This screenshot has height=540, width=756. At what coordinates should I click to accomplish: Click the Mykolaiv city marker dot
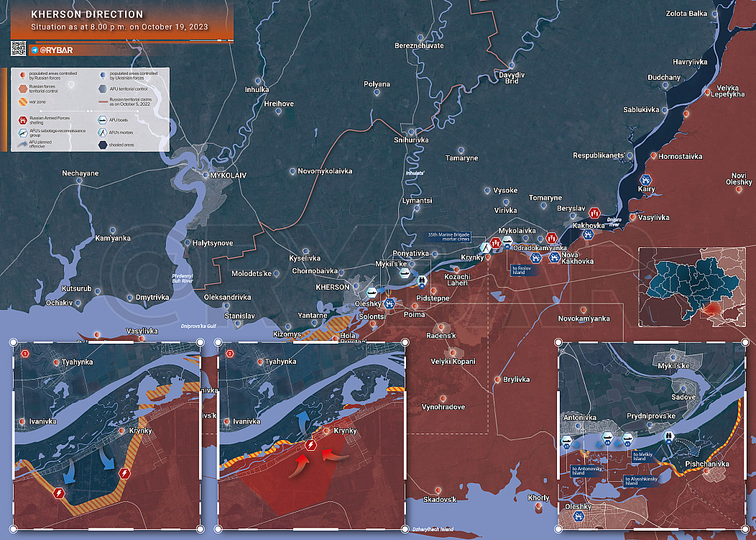tap(206, 175)
